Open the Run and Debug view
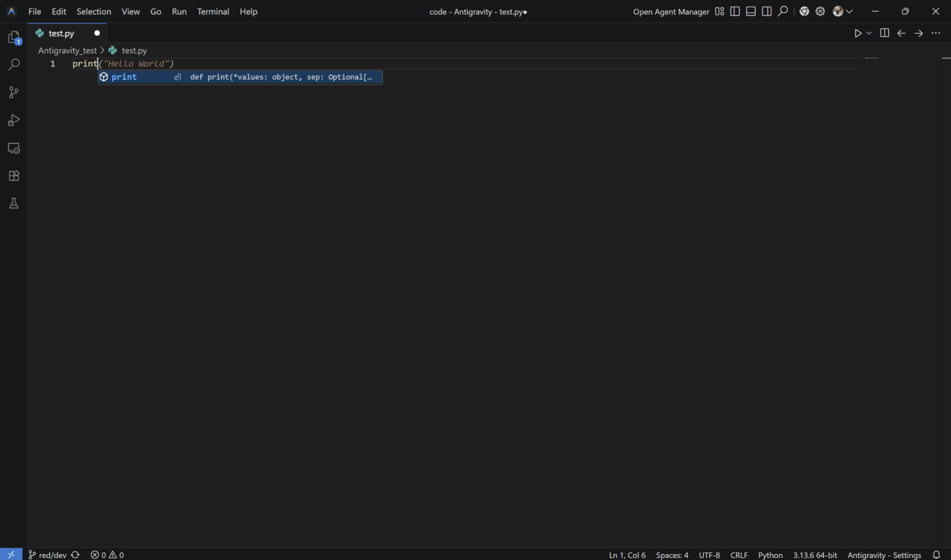Image resolution: width=951 pixels, height=560 pixels. (x=14, y=120)
